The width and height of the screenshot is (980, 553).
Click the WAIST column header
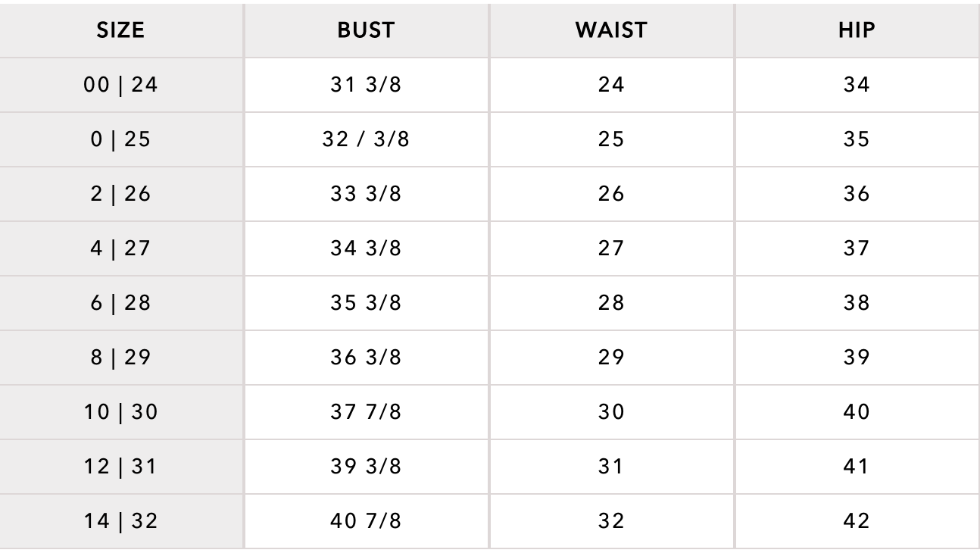(x=611, y=30)
